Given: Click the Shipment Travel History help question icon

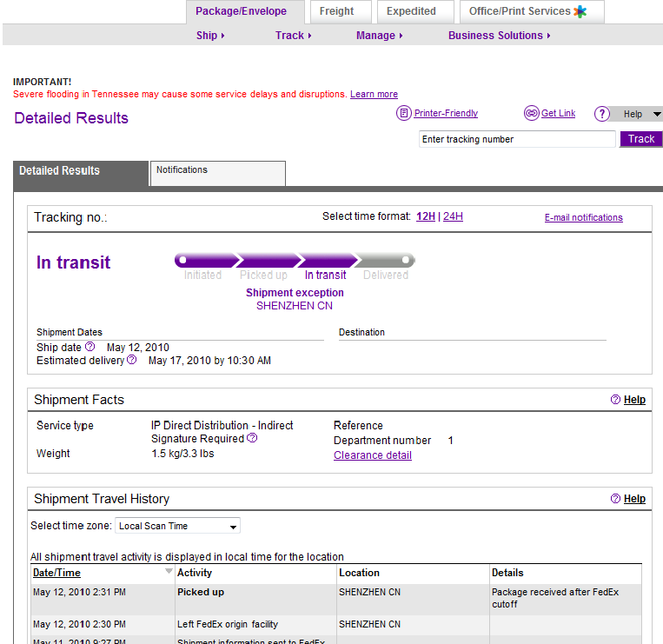Looking at the screenshot, I should 615,499.
